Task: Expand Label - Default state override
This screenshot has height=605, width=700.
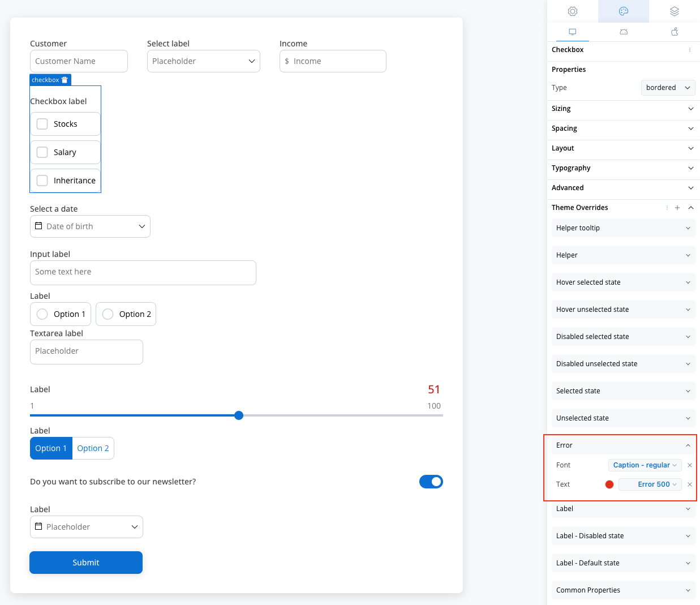Action: coord(623,563)
